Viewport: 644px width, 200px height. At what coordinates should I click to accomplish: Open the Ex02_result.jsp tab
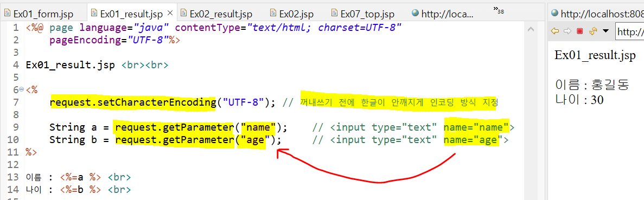pos(221,14)
